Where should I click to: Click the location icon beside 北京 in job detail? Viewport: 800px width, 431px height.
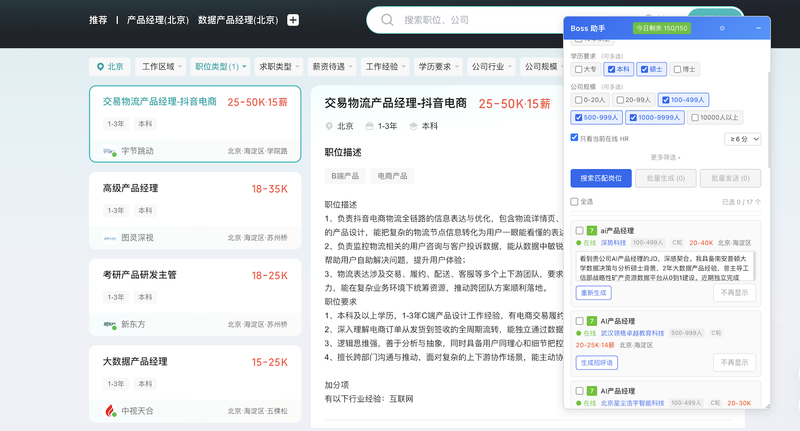click(x=329, y=126)
